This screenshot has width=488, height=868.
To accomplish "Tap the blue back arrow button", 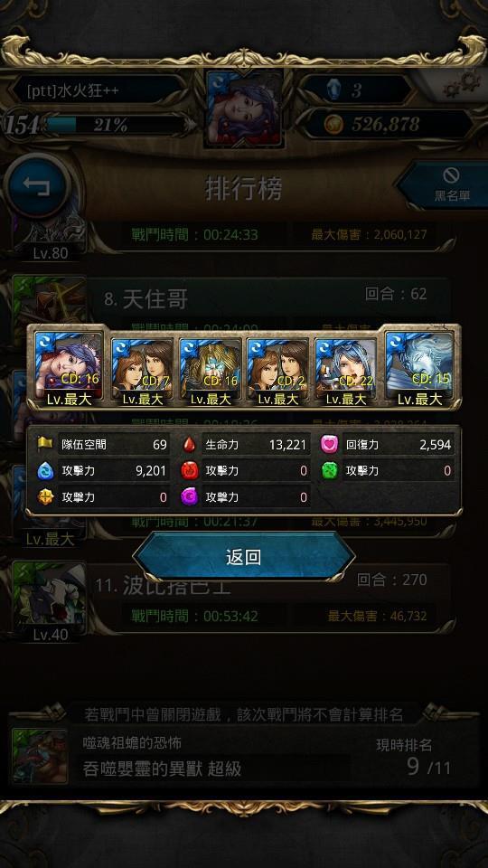I will tap(37, 185).
